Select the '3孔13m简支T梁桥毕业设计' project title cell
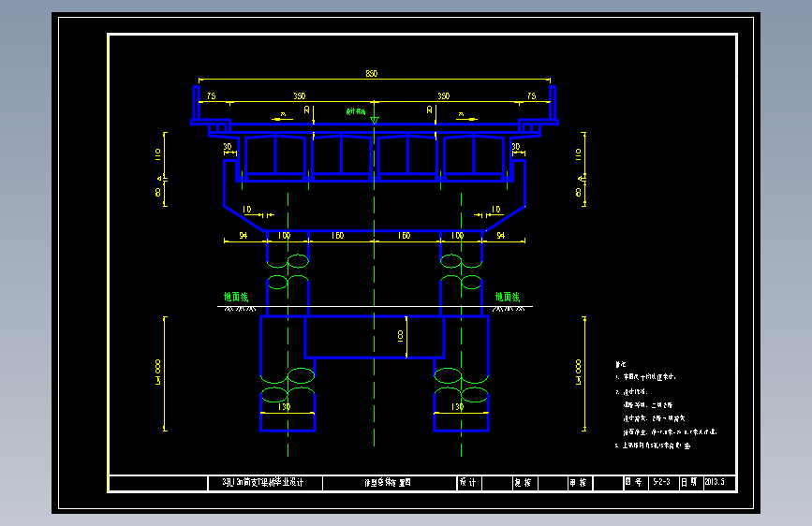This screenshot has height=526, width=812. click(x=265, y=483)
